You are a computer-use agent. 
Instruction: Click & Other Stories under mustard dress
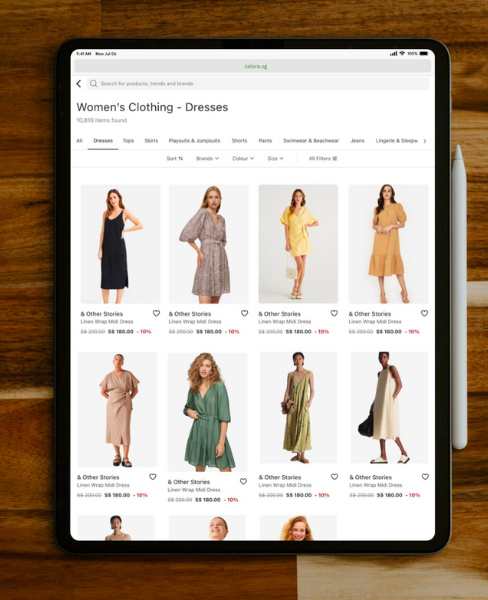click(370, 314)
